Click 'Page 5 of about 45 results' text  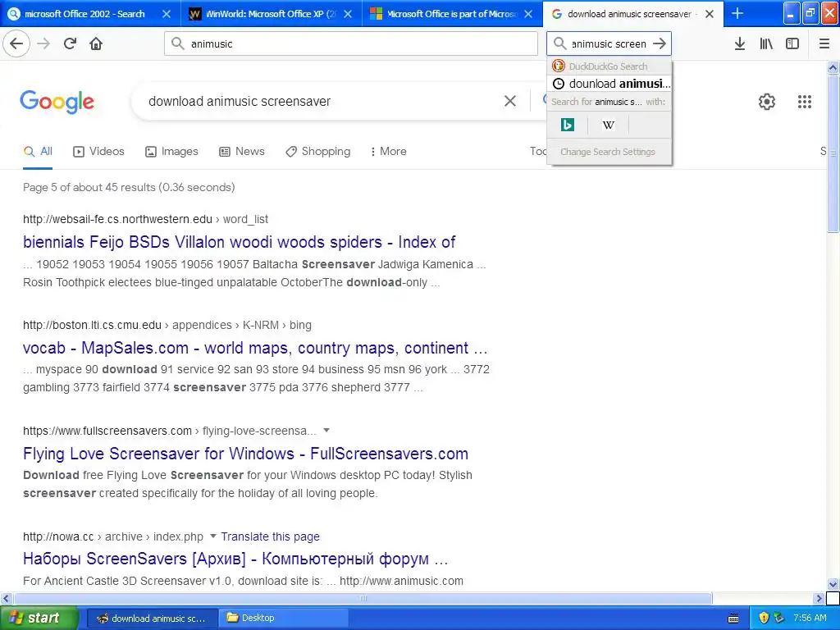(x=129, y=188)
